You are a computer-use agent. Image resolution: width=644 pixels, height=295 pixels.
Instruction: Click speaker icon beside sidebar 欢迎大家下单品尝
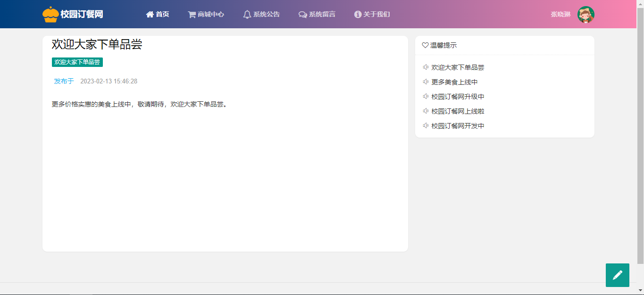426,67
